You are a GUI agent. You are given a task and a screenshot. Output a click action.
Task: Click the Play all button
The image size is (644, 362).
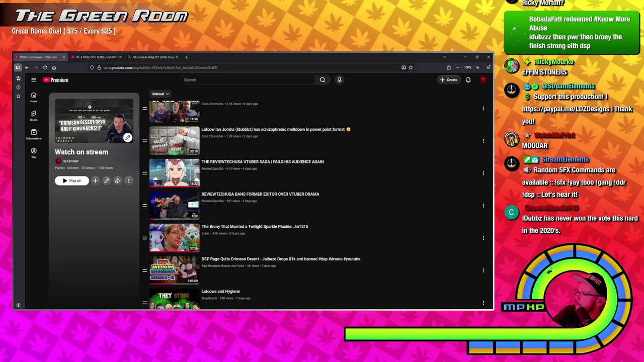72,180
